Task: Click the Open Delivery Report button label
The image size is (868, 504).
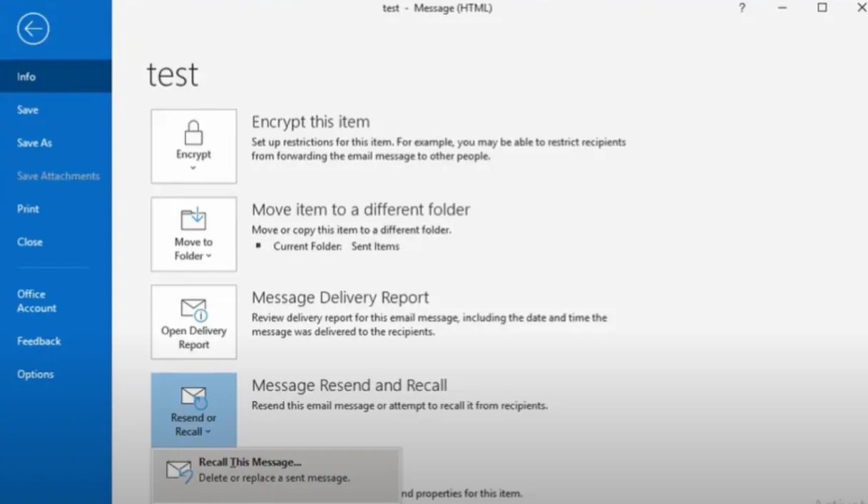Action: click(x=193, y=338)
